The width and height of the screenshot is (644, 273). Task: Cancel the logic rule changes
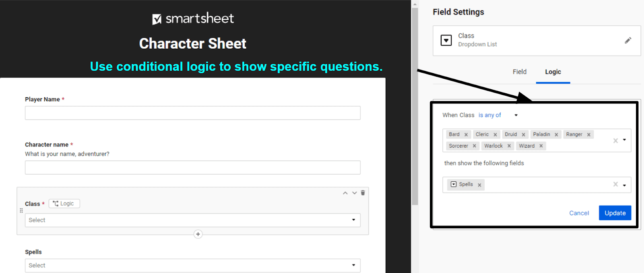pos(579,213)
